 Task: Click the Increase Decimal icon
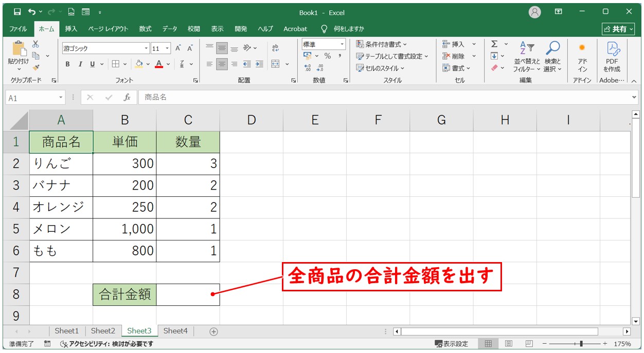click(308, 67)
